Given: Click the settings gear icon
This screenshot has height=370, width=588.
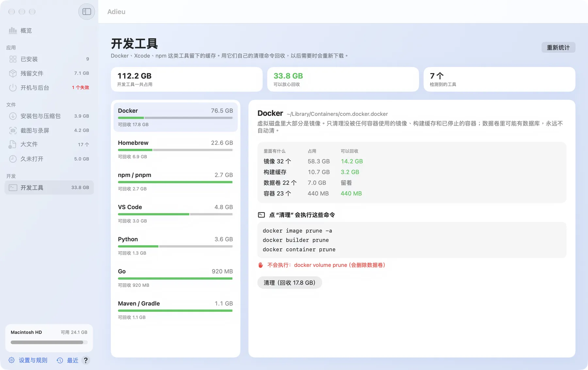Looking at the screenshot, I should pyautogui.click(x=11, y=360).
